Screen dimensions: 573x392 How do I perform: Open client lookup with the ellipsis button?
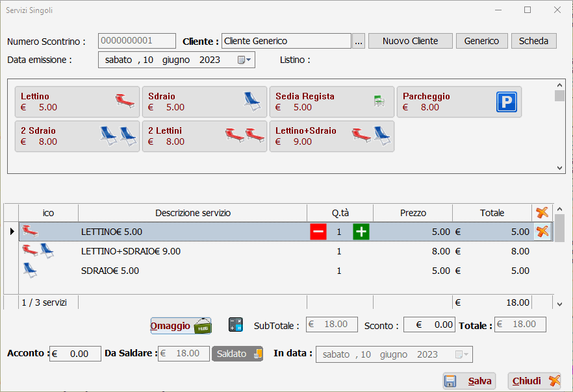(x=359, y=41)
